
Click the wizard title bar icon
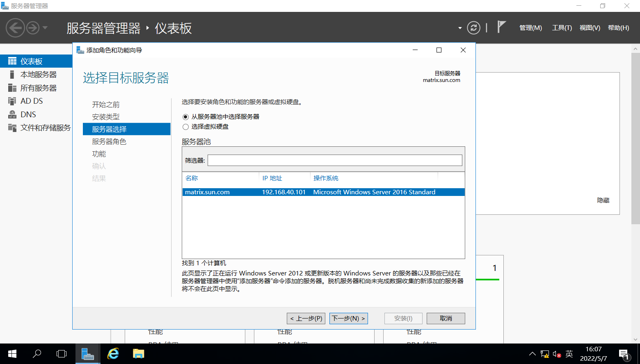(x=80, y=50)
